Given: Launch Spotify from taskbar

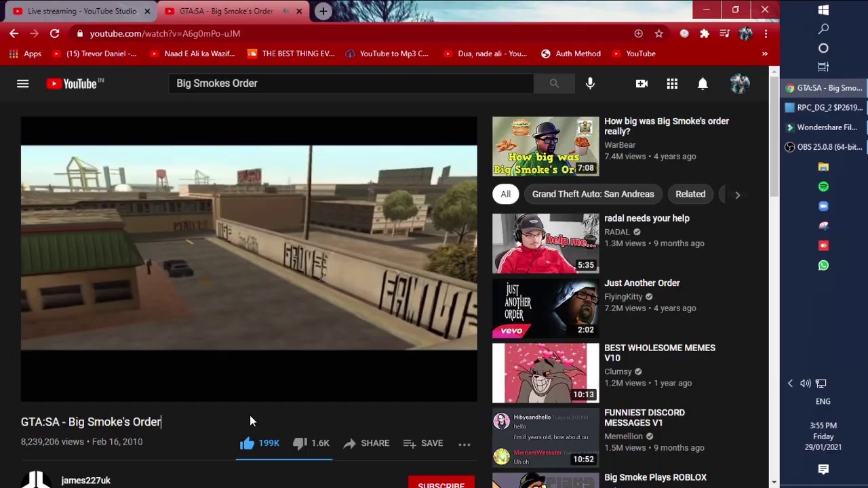Looking at the screenshot, I should (x=823, y=186).
